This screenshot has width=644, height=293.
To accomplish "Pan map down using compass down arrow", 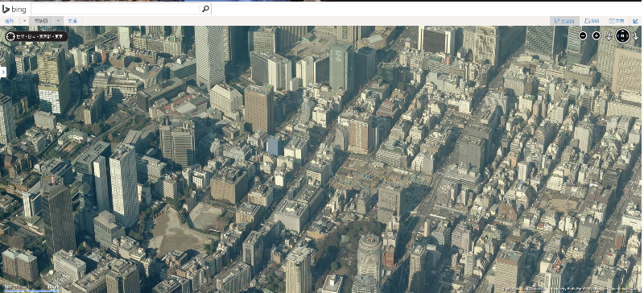I will click(622, 41).
